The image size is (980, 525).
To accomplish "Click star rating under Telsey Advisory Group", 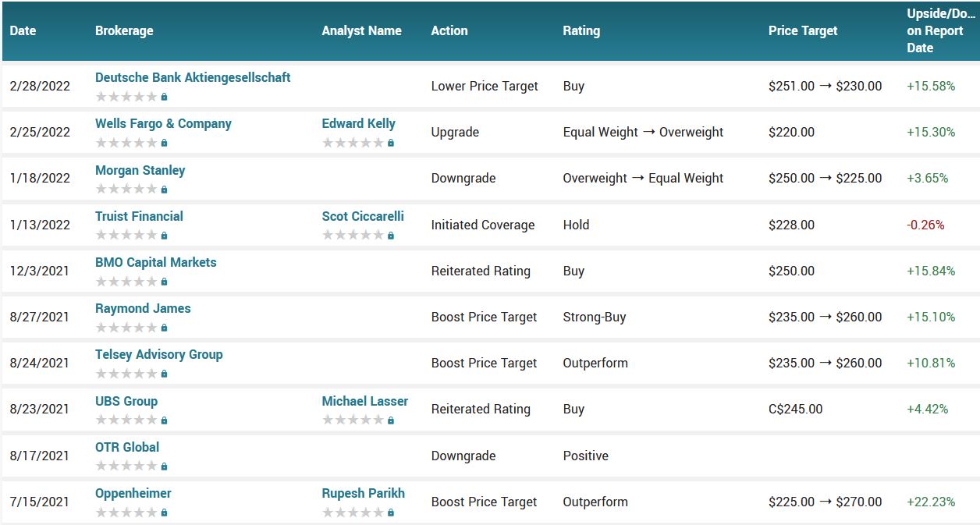I will [126, 373].
